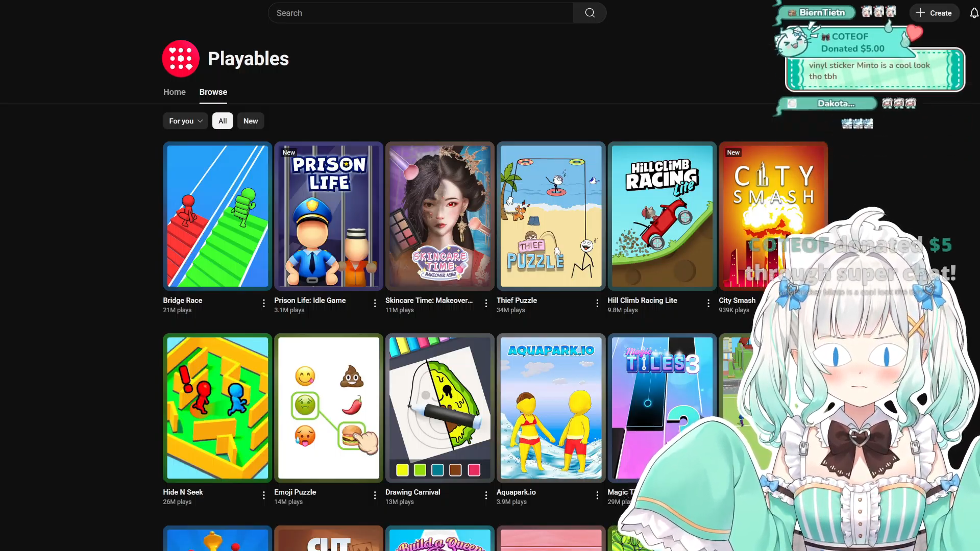Switch to the Browse tab

(x=213, y=92)
